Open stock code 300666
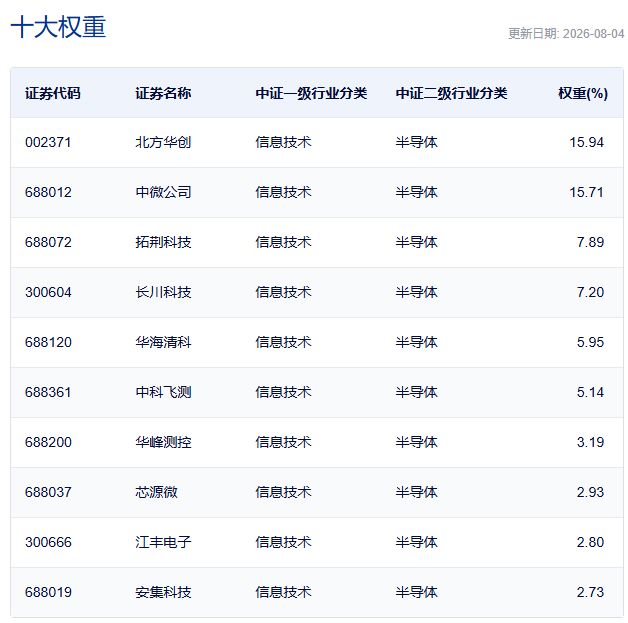This screenshot has height=623, width=628. [48, 543]
